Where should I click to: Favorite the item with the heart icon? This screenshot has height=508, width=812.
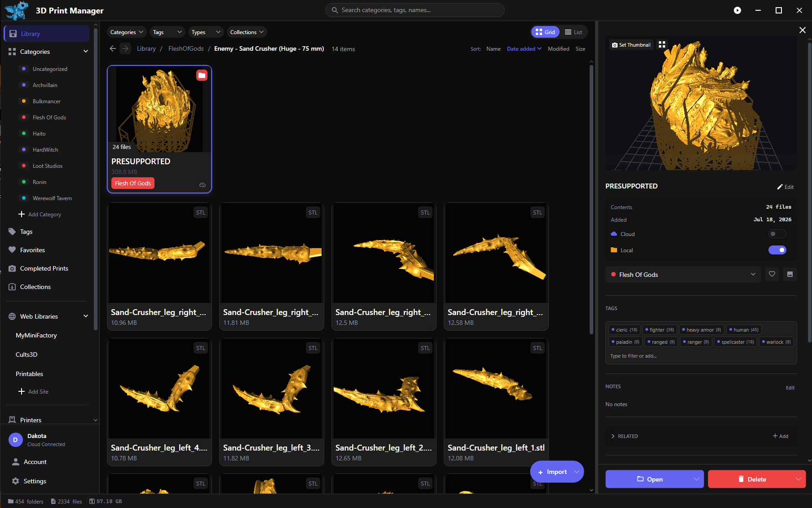(772, 274)
